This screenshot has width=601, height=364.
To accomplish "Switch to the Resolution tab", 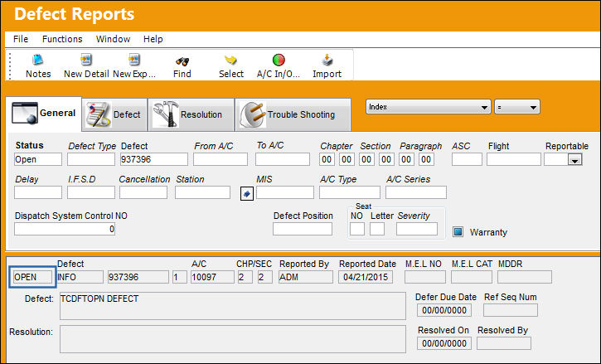I will pos(191,114).
